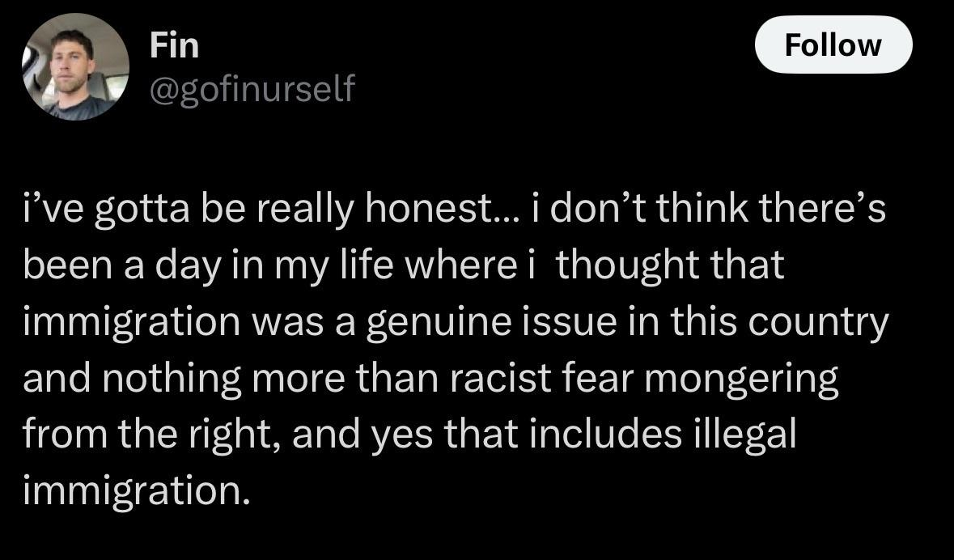Click the Follow button
Viewport: 954px width, 560px height.
pyautogui.click(x=833, y=45)
